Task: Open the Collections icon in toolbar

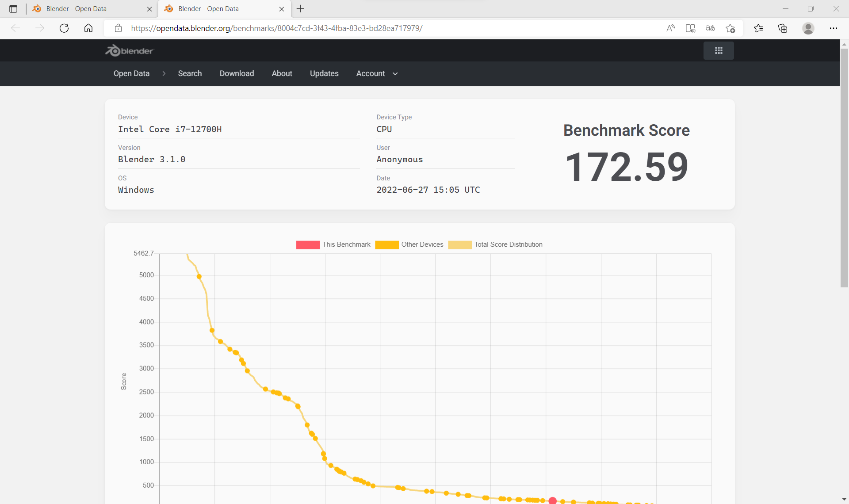Action: 783,28
